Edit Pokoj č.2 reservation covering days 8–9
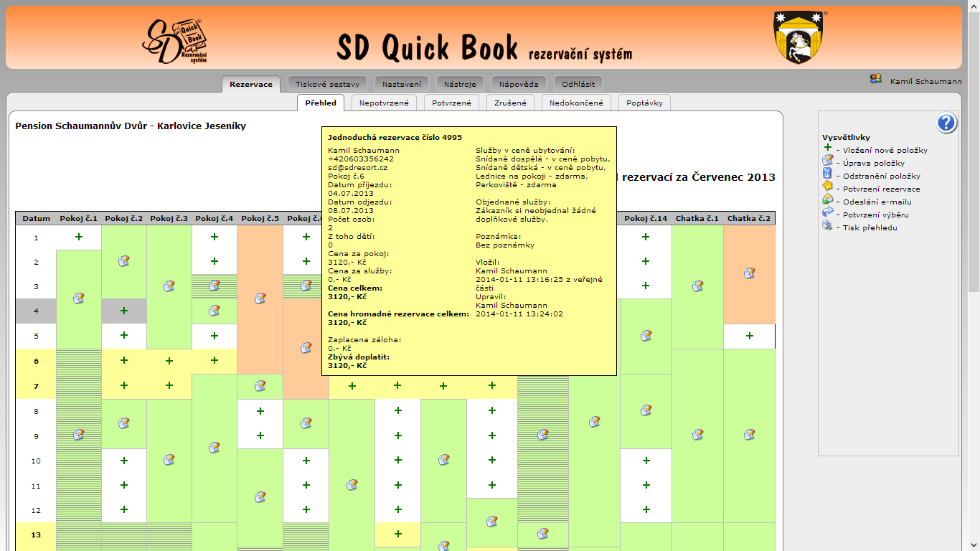 (124, 423)
